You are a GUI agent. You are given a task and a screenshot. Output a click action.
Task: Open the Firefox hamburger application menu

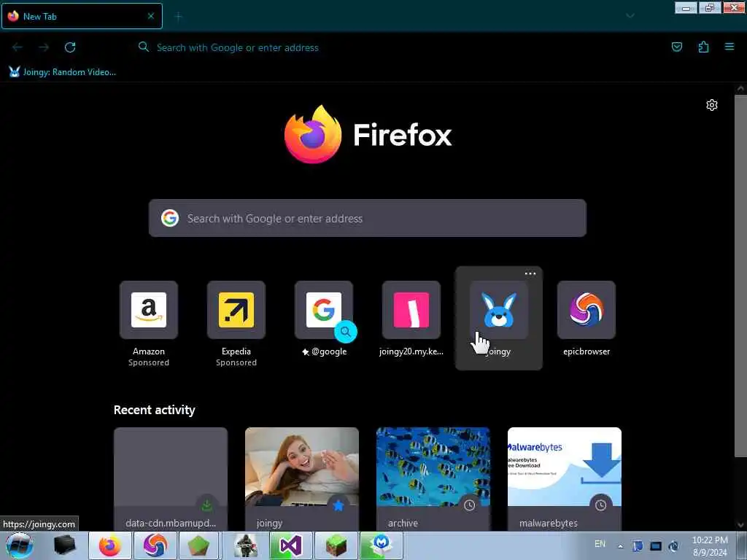729,47
